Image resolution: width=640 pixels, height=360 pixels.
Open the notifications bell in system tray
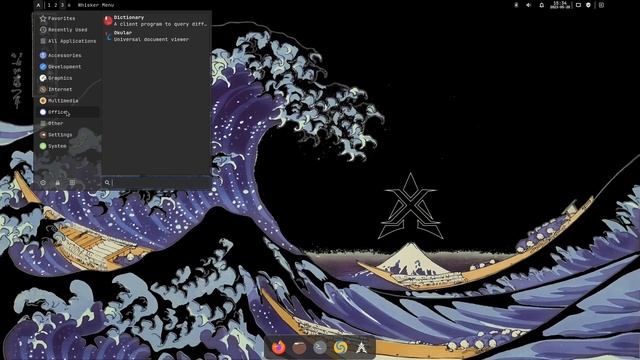pos(542,5)
